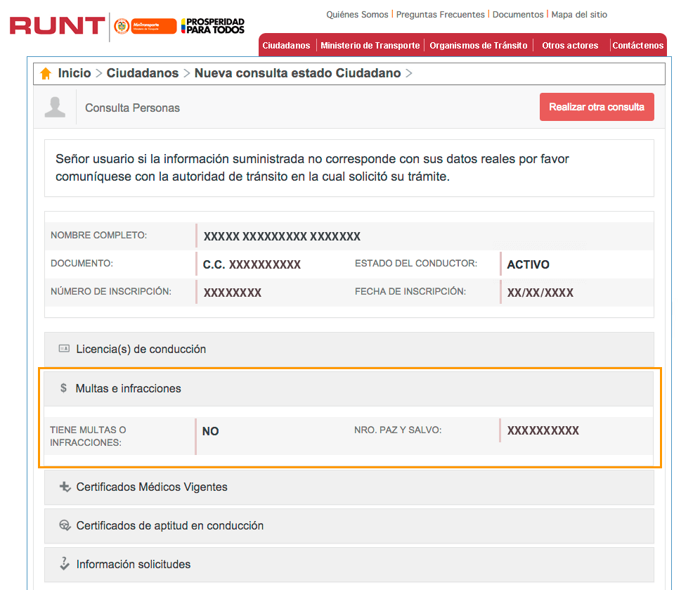Click the person silhouette icon
Viewport: 700px width, 590px height.
point(55,107)
